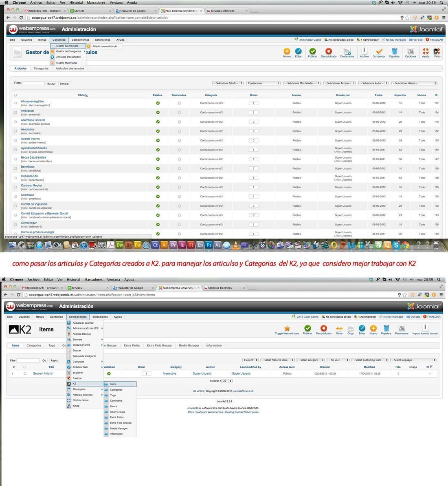Viewport: 448px width, 486px height.
Task: Click the Limpiar filter button
Action: pyautogui.click(x=64, y=84)
